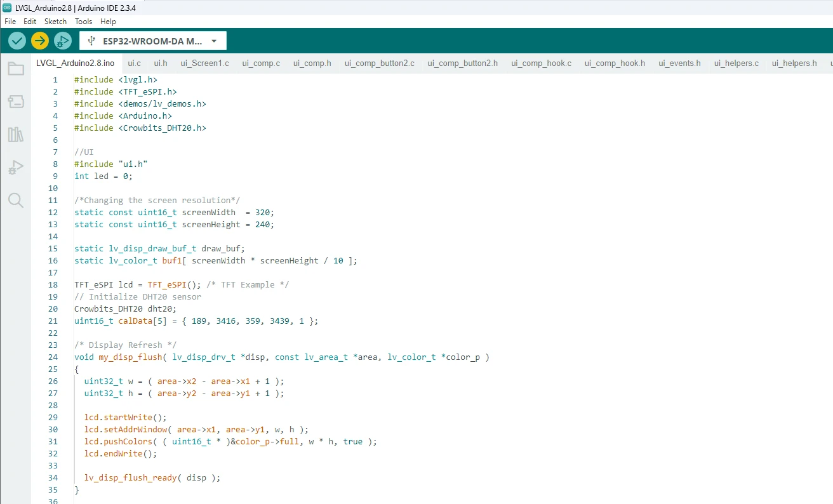The image size is (833, 504).
Task: Open the Sketchbook folder panel
Action: (x=16, y=69)
